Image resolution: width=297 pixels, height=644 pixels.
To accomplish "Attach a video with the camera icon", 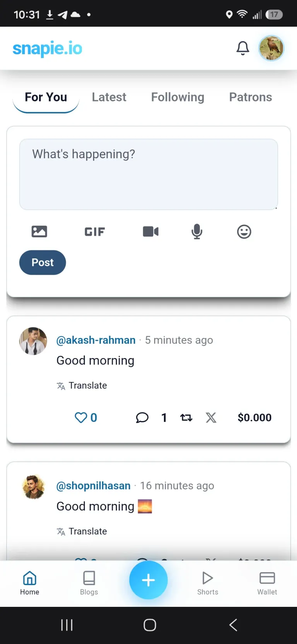I will point(151,231).
